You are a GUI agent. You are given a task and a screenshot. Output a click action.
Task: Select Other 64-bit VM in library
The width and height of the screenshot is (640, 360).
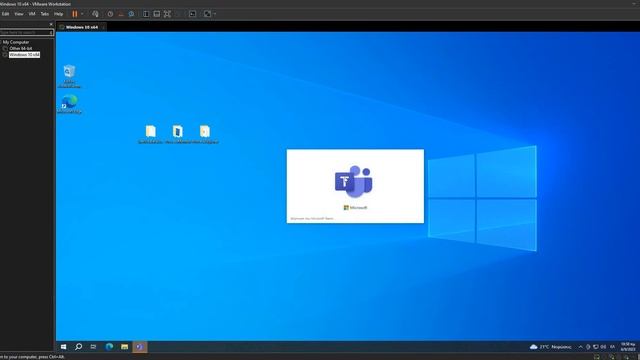[20, 48]
